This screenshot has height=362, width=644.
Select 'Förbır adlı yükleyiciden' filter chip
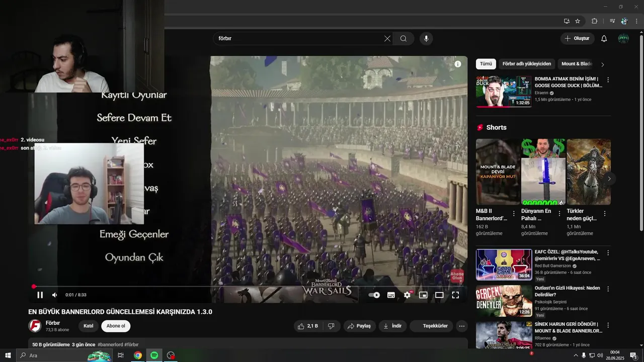[x=527, y=64]
